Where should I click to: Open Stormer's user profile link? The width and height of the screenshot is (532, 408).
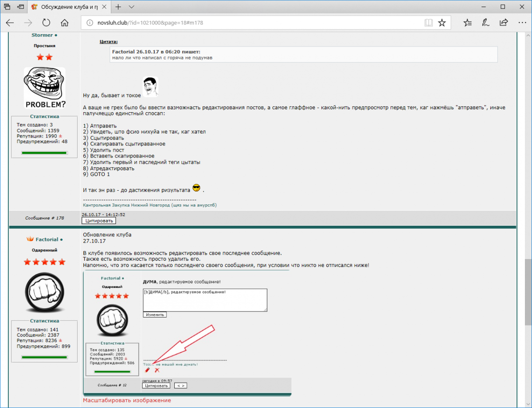point(42,35)
